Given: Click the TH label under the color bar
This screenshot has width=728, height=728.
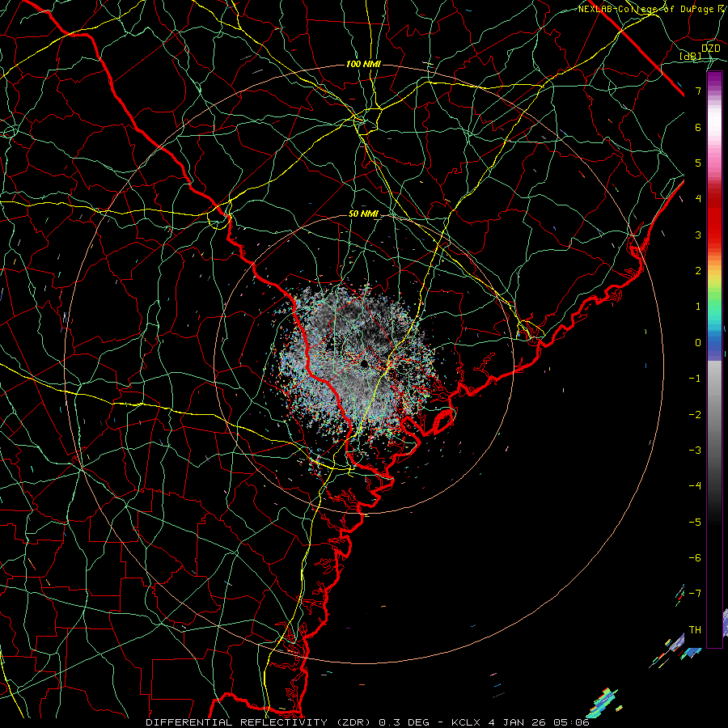Looking at the screenshot, I should pos(695,630).
